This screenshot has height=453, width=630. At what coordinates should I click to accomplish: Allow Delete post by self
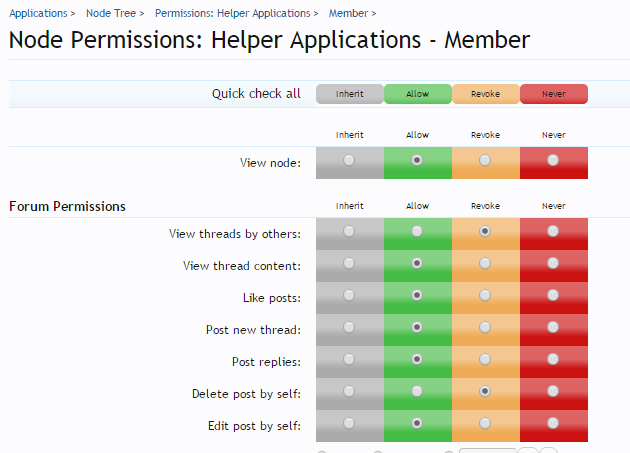coord(417,391)
